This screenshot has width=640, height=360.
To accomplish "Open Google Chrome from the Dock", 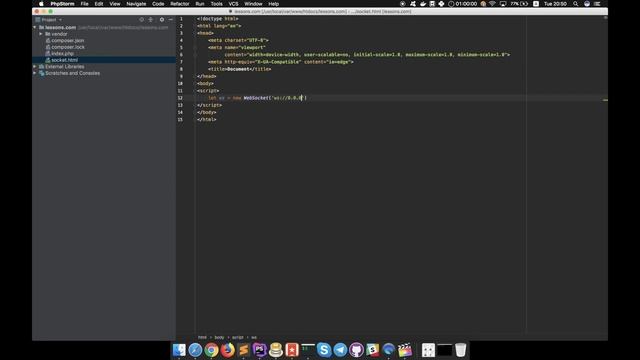I will coord(211,350).
